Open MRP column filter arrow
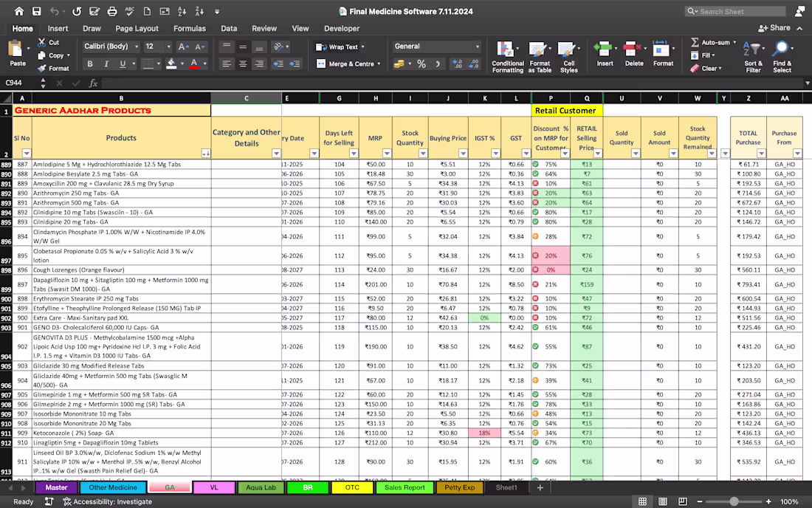Viewport: 812px width, 508px height. point(387,154)
